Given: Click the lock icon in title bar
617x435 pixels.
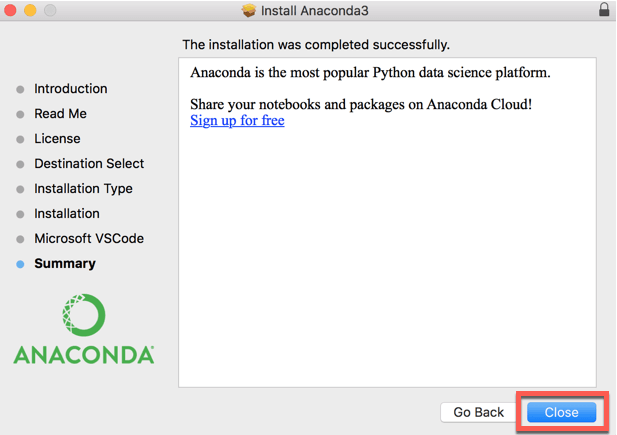Looking at the screenshot, I should point(604,9).
